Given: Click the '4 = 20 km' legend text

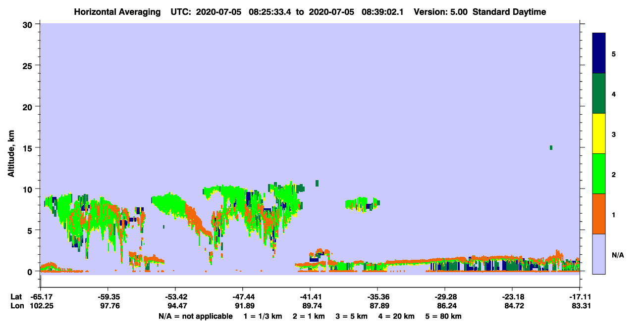Looking at the screenshot, I should click(397, 316).
